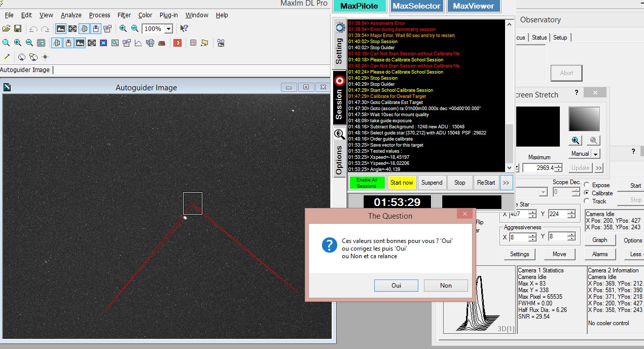Click the Graph button in guide panel

tap(599, 240)
